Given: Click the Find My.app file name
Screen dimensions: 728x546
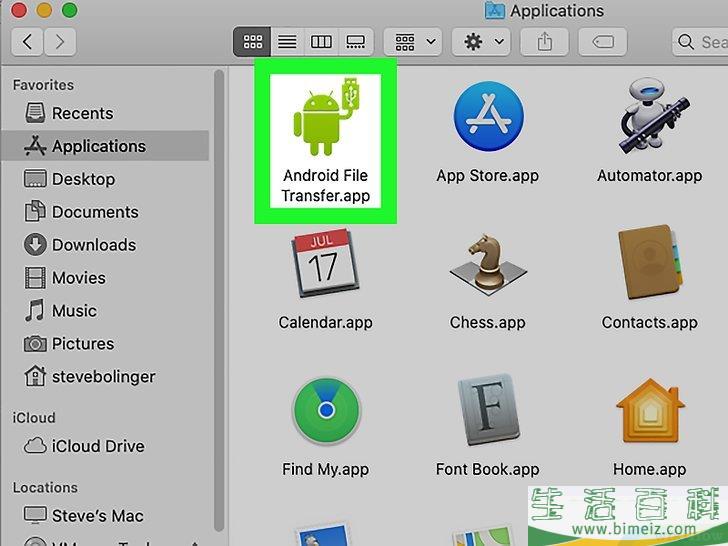Looking at the screenshot, I should [x=325, y=469].
